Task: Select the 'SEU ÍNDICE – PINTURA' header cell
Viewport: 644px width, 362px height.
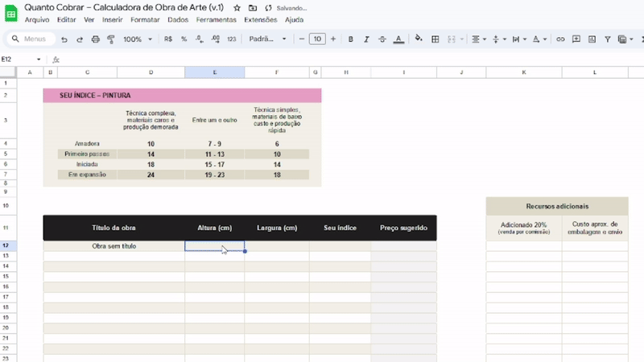Action: click(x=182, y=95)
